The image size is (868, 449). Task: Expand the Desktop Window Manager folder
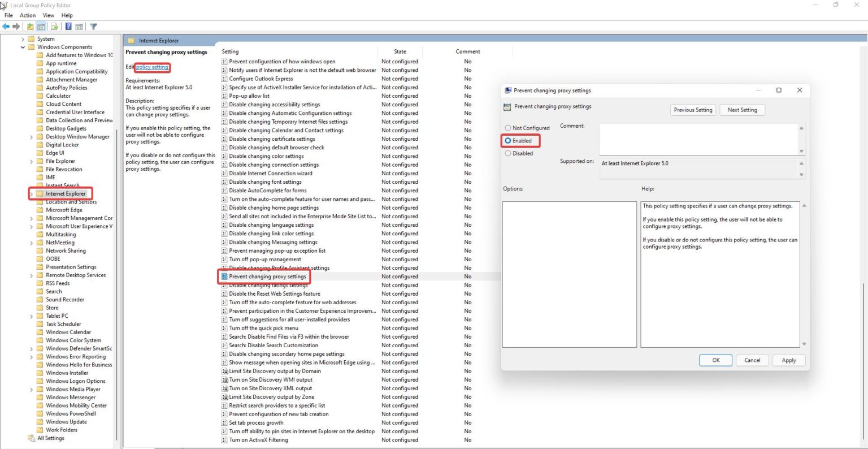coord(32,136)
